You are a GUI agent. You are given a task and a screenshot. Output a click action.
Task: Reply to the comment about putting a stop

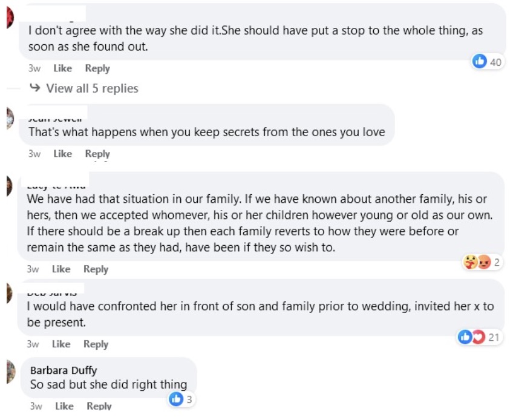click(x=97, y=68)
